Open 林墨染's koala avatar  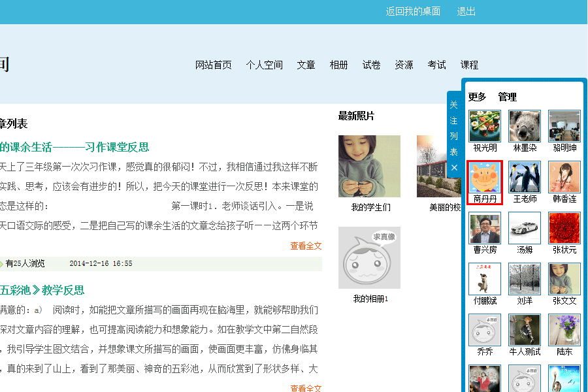coord(525,126)
